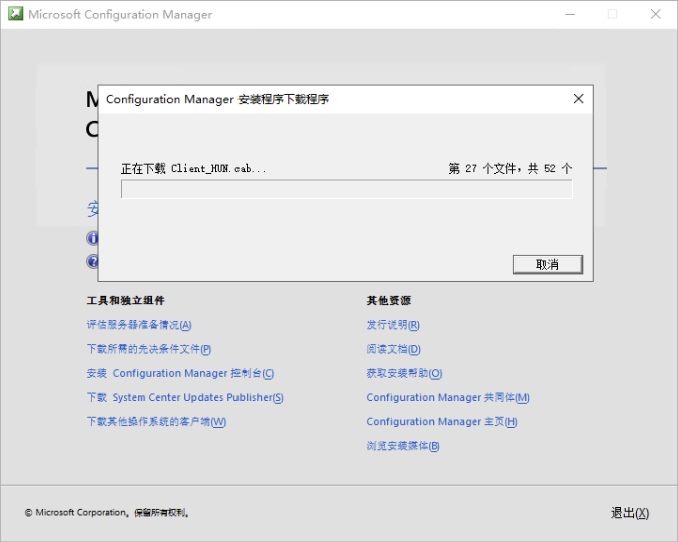Click 获取安装帮助(O) link

point(404,373)
